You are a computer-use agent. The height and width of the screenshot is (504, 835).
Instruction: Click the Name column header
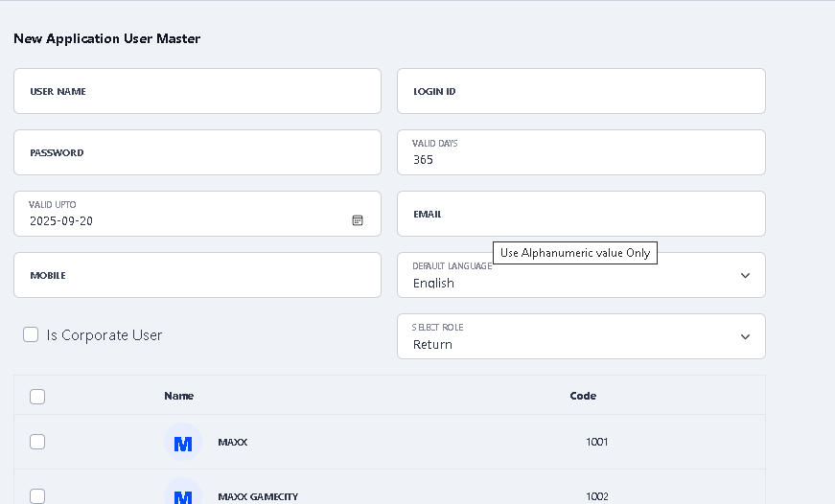[x=178, y=396]
